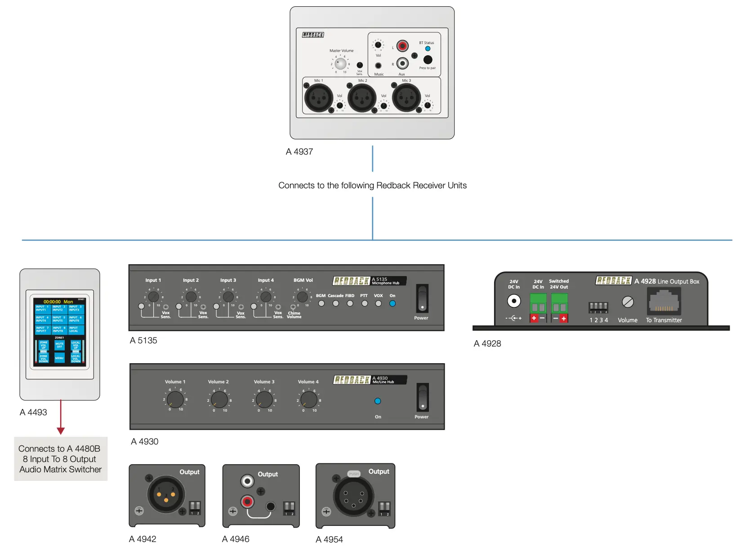
Task: Click the XLR Output connector on A 4942
Action: [166, 494]
